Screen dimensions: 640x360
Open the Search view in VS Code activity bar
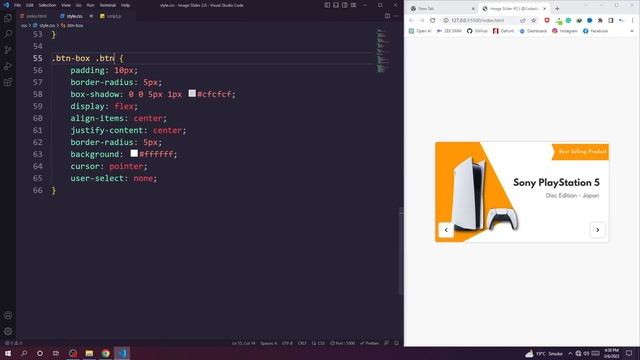[x=8, y=34]
